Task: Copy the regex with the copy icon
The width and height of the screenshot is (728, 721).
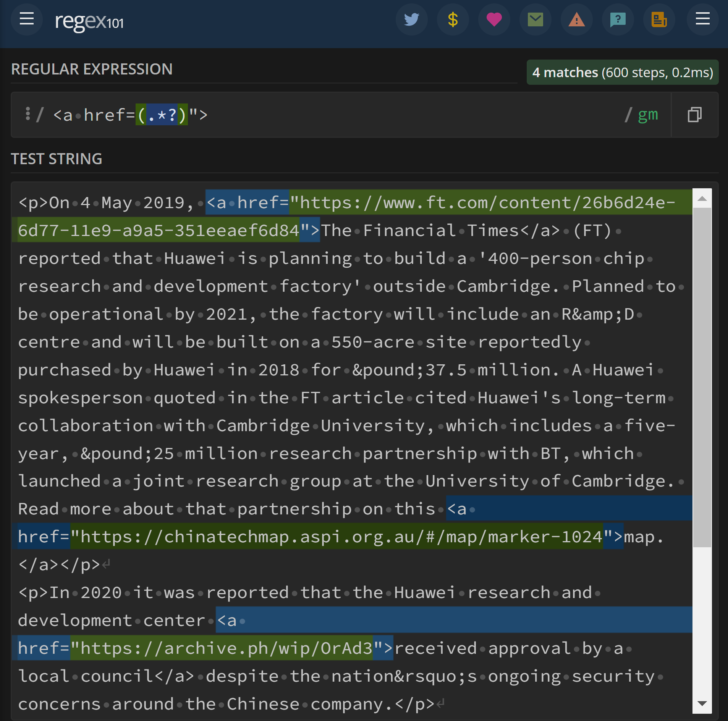Action: tap(694, 115)
